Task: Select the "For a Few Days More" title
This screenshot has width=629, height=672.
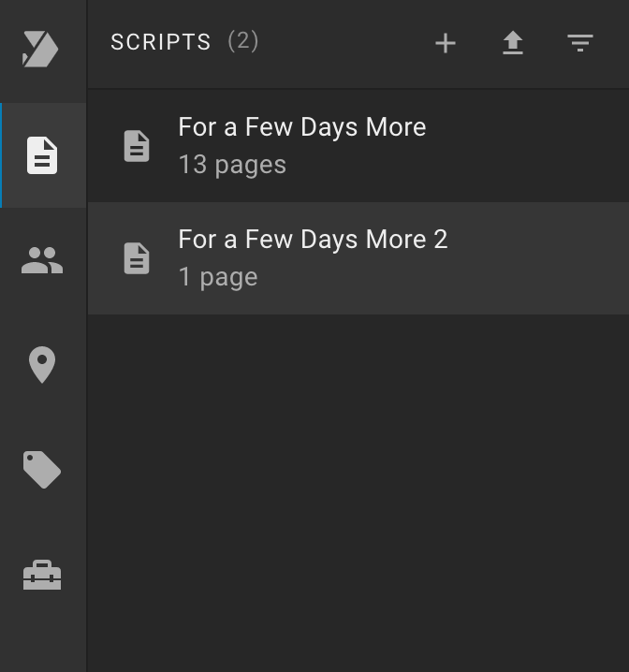Action: point(302,127)
